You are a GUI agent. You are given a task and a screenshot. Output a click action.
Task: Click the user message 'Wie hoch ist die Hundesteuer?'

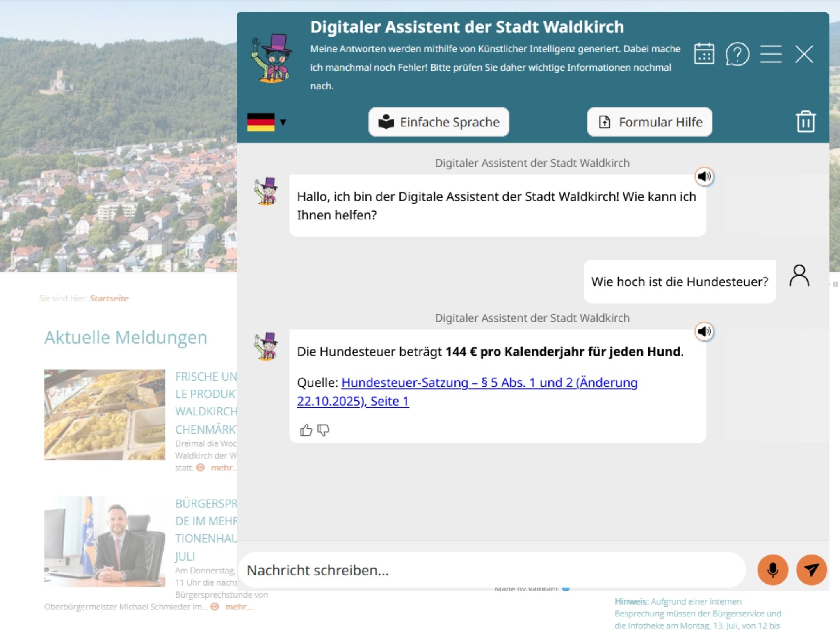tap(680, 282)
